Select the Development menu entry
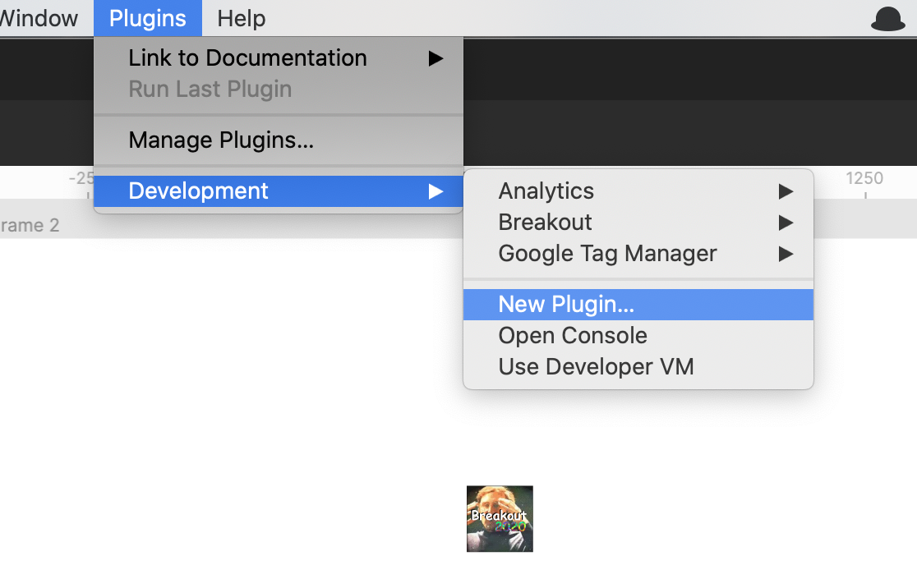Viewport: 917px width, 588px height. pos(279,191)
